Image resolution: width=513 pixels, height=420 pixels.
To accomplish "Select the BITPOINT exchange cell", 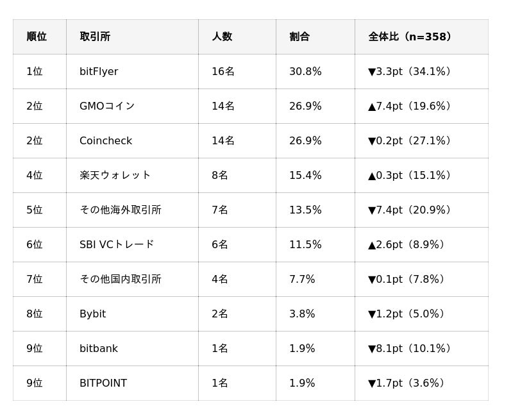I will [103, 383].
